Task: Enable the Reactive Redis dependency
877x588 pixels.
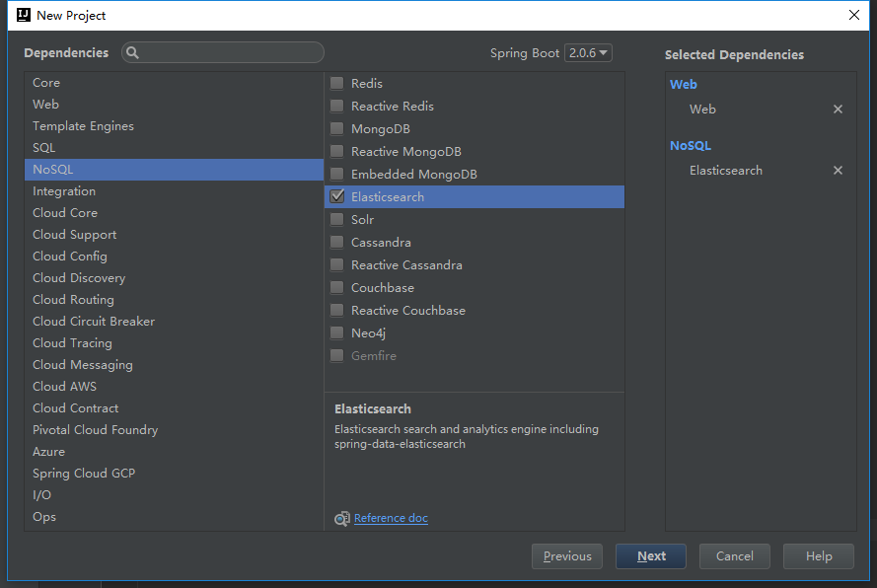Action: tap(336, 106)
